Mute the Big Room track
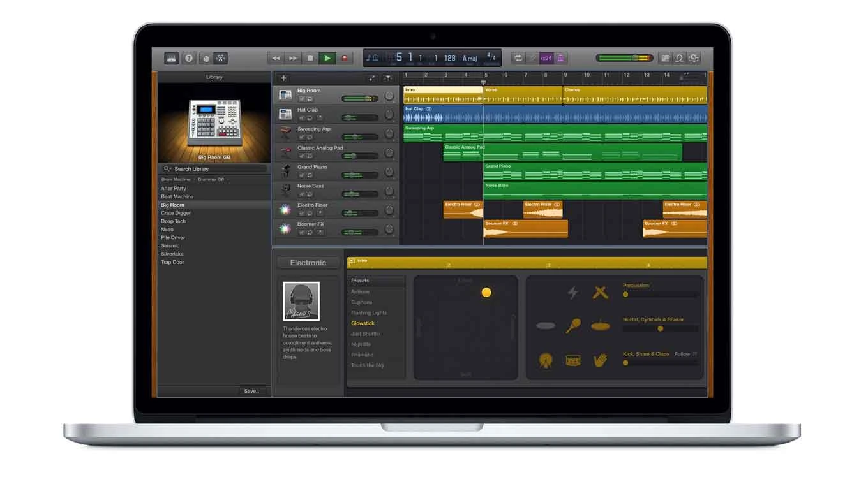 pos(302,99)
